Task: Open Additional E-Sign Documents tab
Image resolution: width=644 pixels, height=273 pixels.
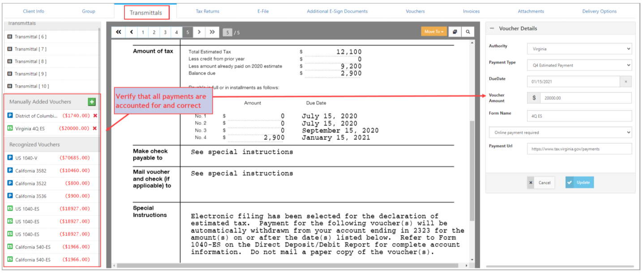Action: coord(337,11)
